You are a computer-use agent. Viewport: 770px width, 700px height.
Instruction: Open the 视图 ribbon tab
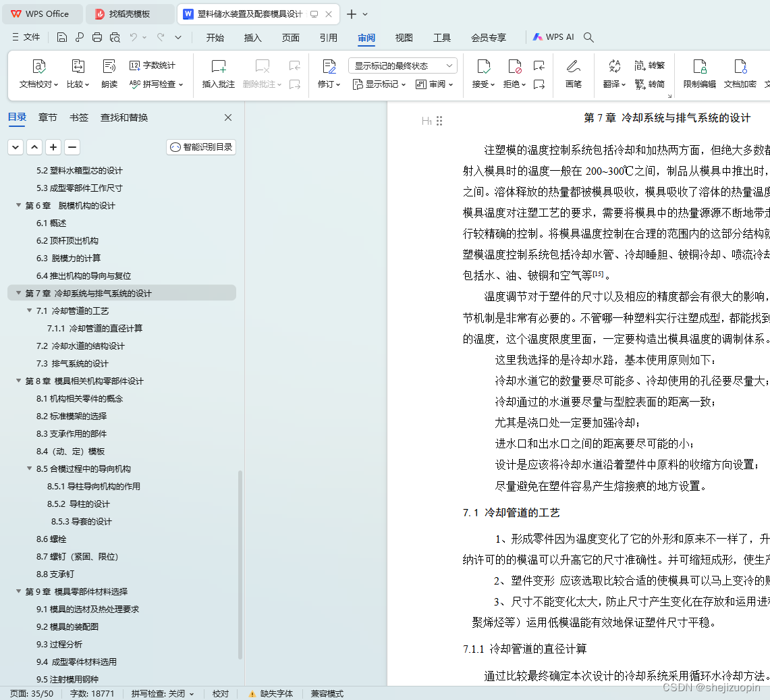pyautogui.click(x=404, y=37)
